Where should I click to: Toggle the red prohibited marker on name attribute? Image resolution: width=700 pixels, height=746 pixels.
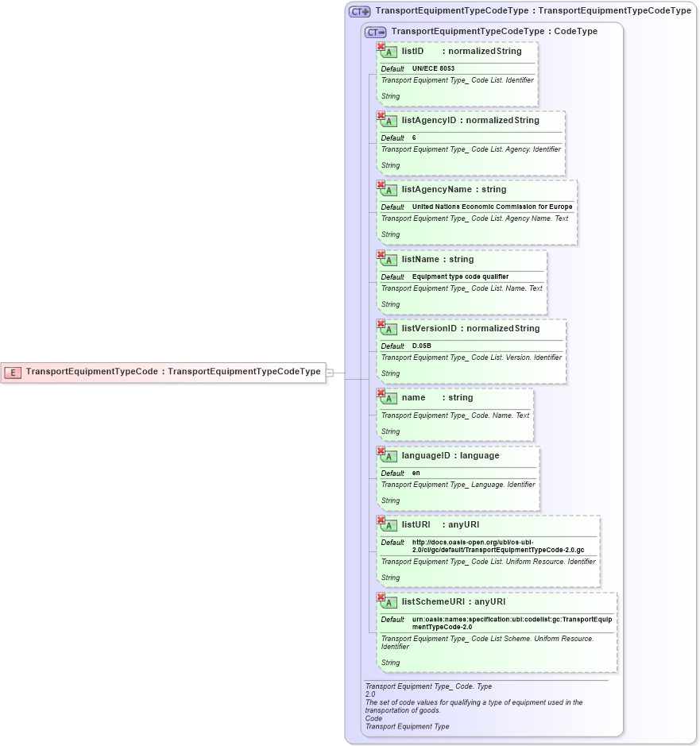pos(381,392)
